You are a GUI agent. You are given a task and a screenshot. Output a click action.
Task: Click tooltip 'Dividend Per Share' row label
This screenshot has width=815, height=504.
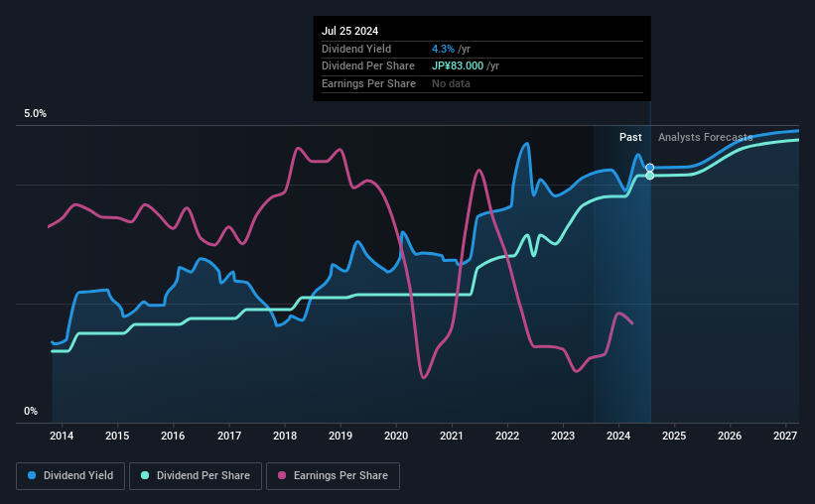(x=368, y=66)
